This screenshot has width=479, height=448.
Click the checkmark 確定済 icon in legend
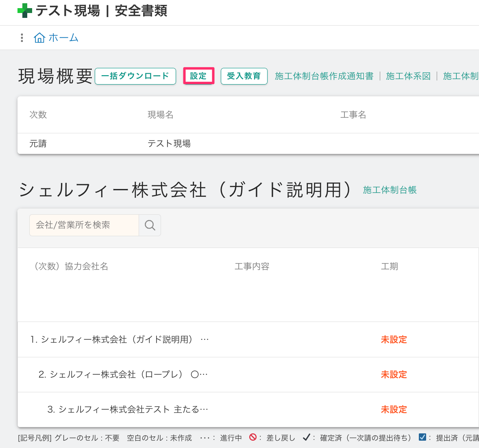(307, 437)
